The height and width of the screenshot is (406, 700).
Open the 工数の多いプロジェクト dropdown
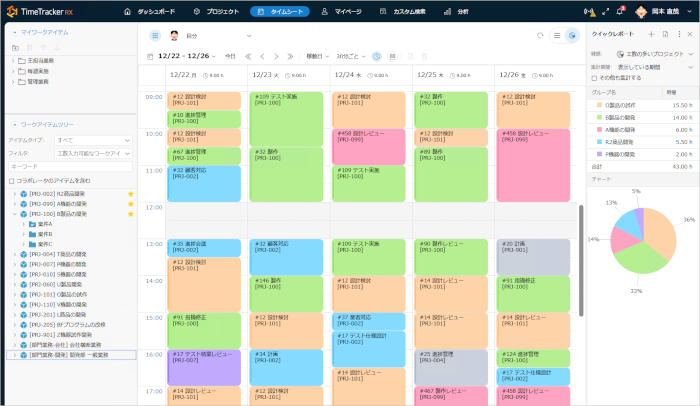pyautogui.click(x=654, y=54)
